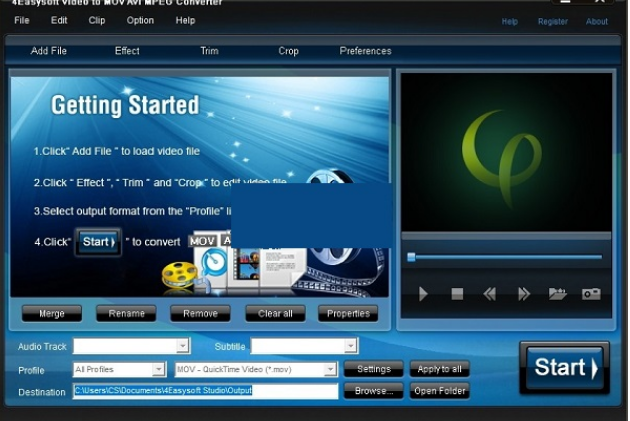Click the Rename button
This screenshot has height=421, width=630.
126,314
